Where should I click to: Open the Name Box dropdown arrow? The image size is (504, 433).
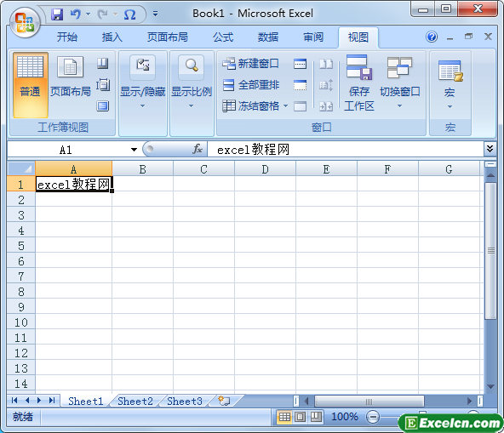coord(134,150)
